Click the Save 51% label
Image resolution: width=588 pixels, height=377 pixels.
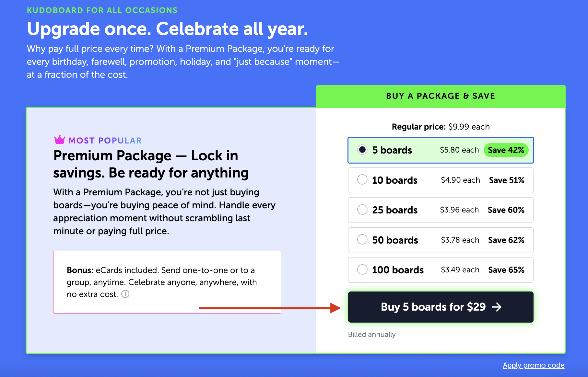click(x=507, y=180)
